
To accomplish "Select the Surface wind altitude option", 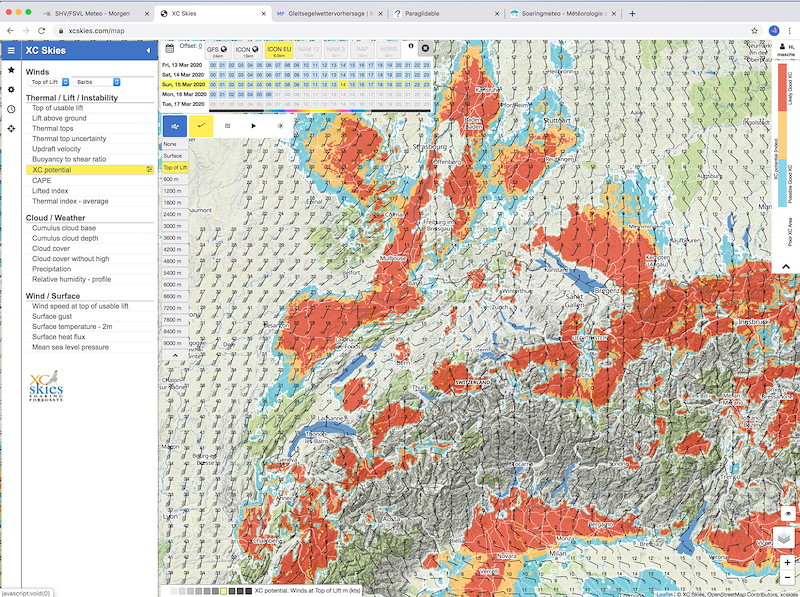I will tap(175, 156).
